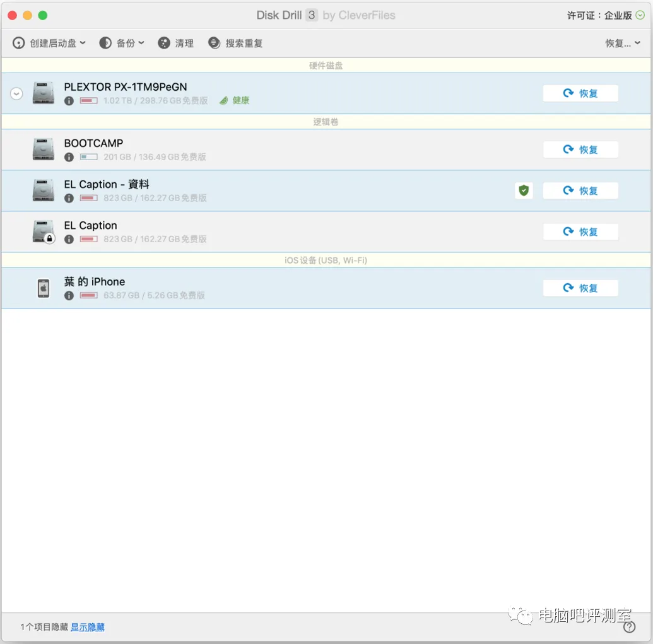Click 1个项目隐藏 status text
The image size is (653, 644).
(x=44, y=627)
